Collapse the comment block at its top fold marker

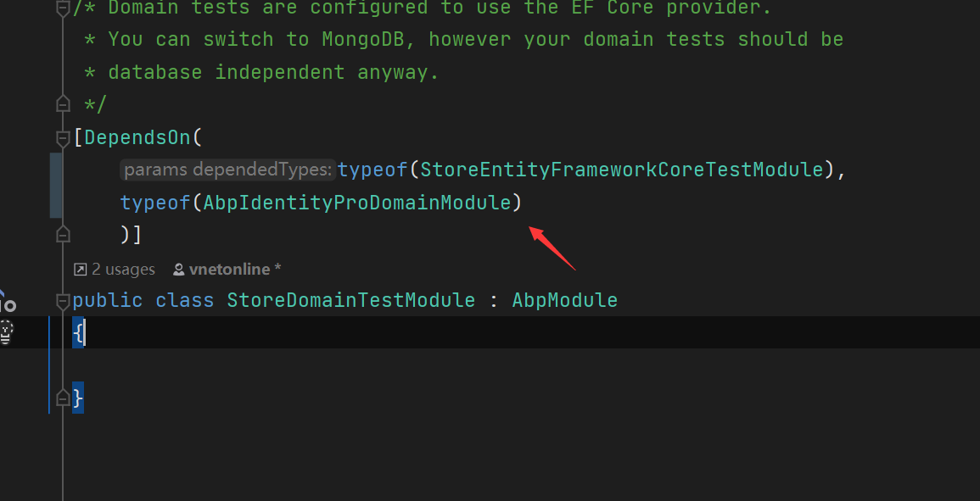(x=62, y=8)
